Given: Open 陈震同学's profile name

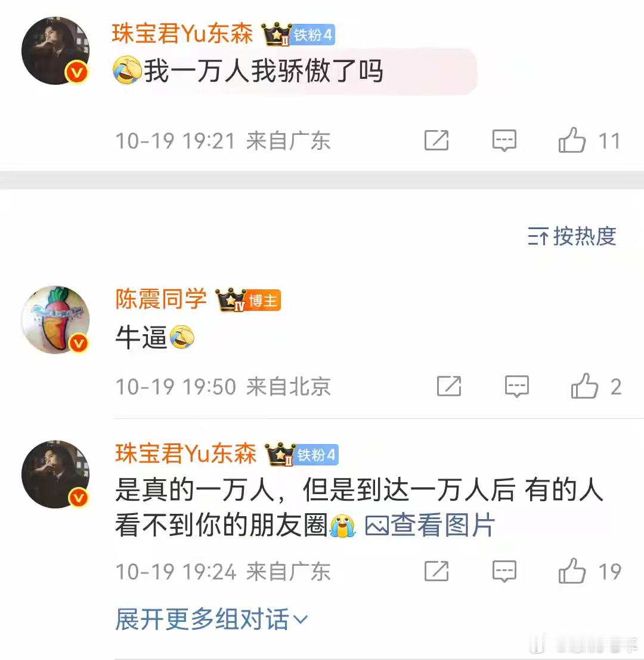Looking at the screenshot, I should pos(161,300).
